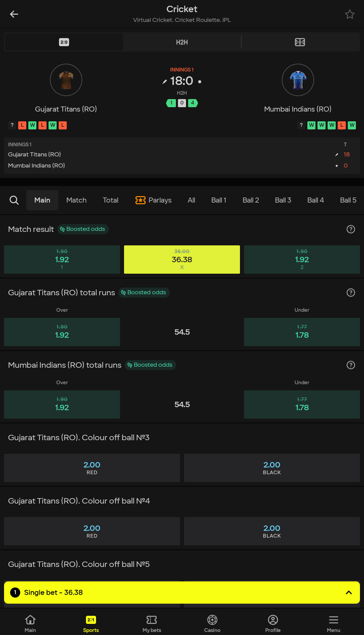364x635 pixels.
Task: Click Boosted odds badge on Mumbai total runs
Action: 150,365
